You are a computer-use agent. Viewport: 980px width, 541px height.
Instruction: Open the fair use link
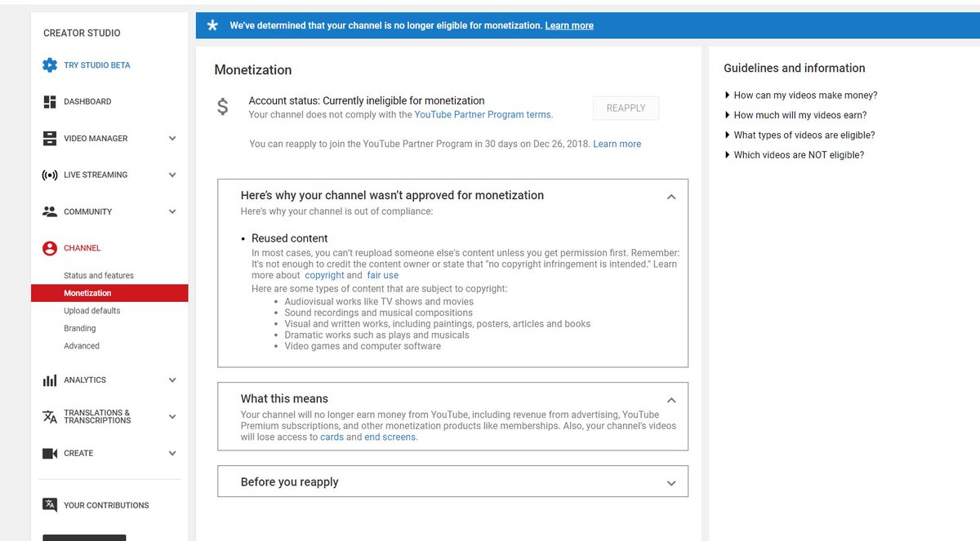[383, 276]
